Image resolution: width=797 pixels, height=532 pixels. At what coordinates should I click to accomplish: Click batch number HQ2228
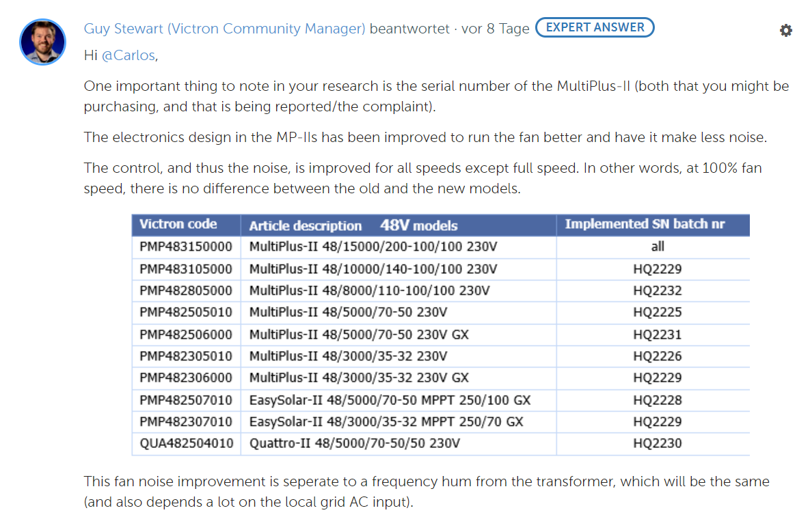(x=658, y=400)
